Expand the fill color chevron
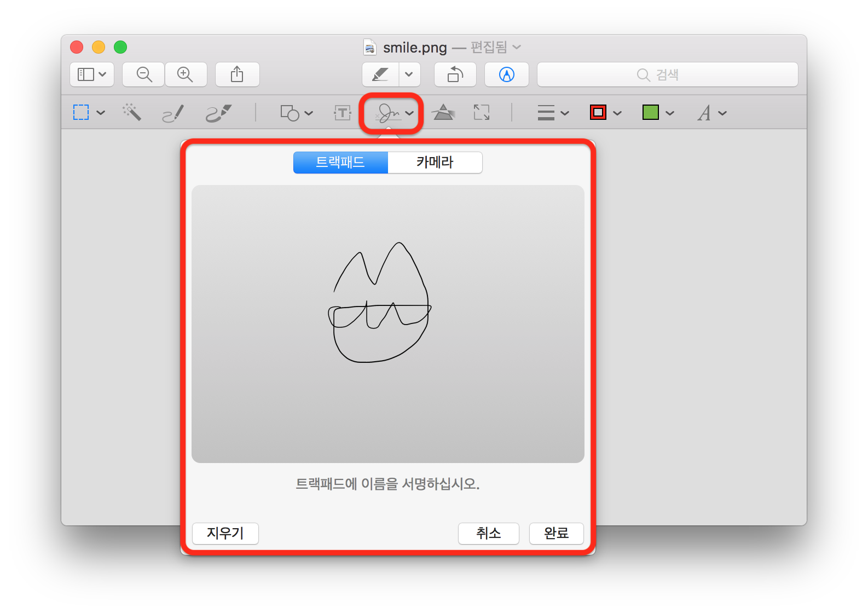This screenshot has height=613, width=868. point(670,113)
